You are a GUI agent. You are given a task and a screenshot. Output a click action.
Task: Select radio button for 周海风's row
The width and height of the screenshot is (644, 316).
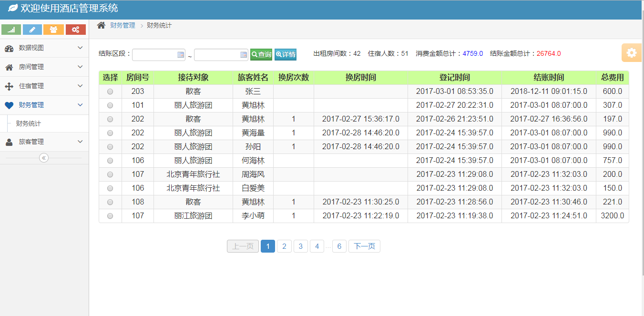pyautogui.click(x=110, y=174)
